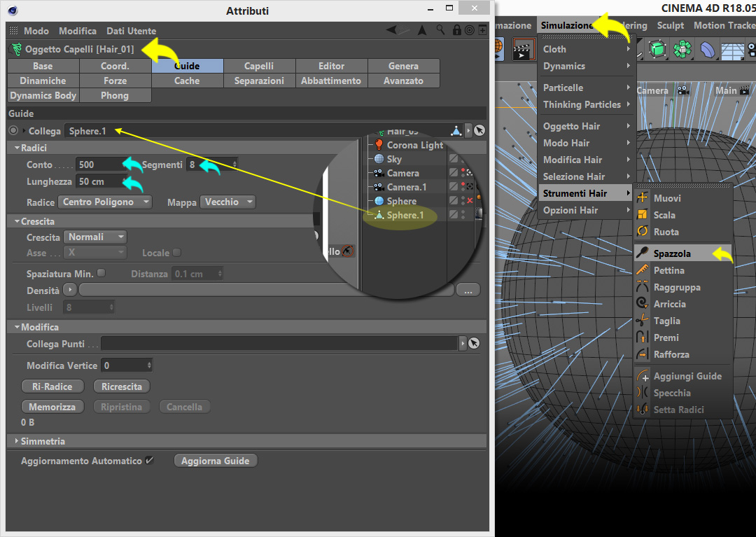Switch to the Capelli tab
756x537 pixels.
tap(259, 66)
